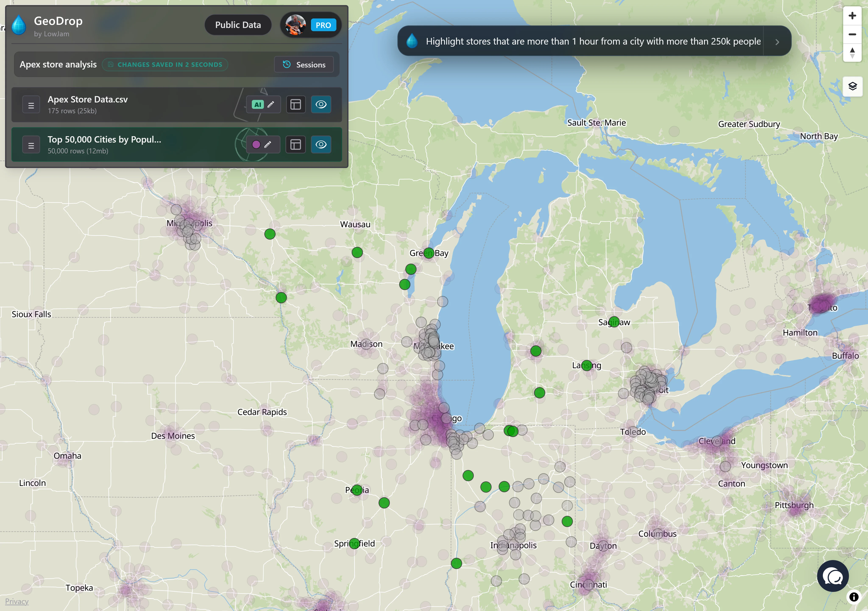
Task: Click map zoom in plus button
Action: (x=852, y=16)
